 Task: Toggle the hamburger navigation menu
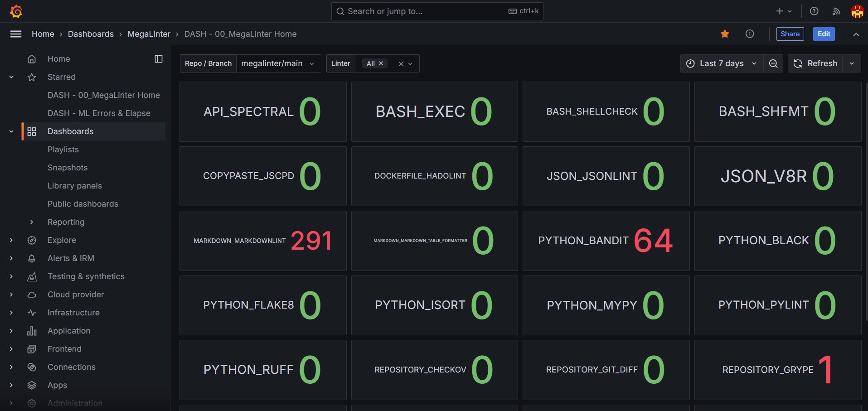[x=16, y=34]
